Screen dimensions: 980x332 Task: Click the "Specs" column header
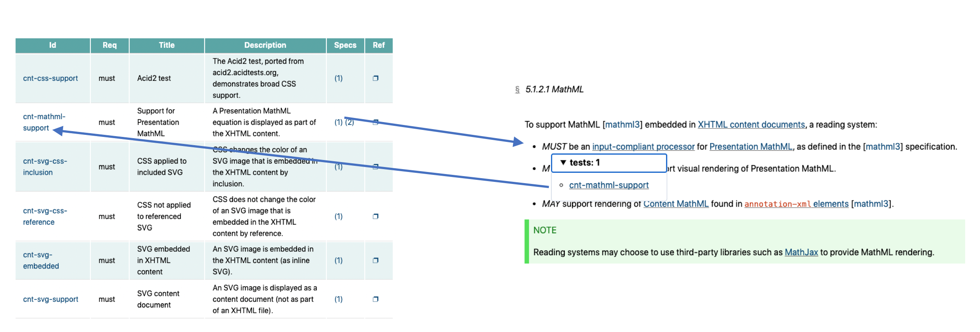[x=345, y=45]
